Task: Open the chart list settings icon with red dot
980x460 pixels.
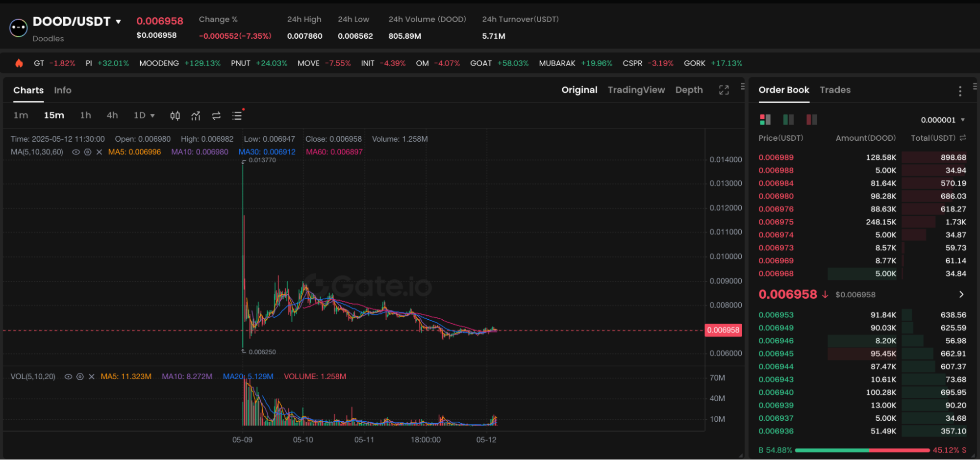Action: (x=237, y=115)
